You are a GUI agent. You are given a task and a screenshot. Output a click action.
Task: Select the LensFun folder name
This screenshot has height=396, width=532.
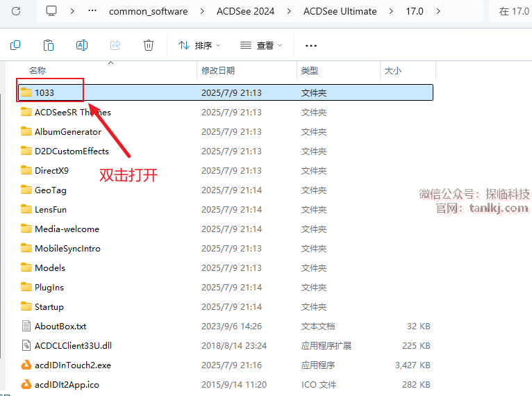(x=51, y=209)
